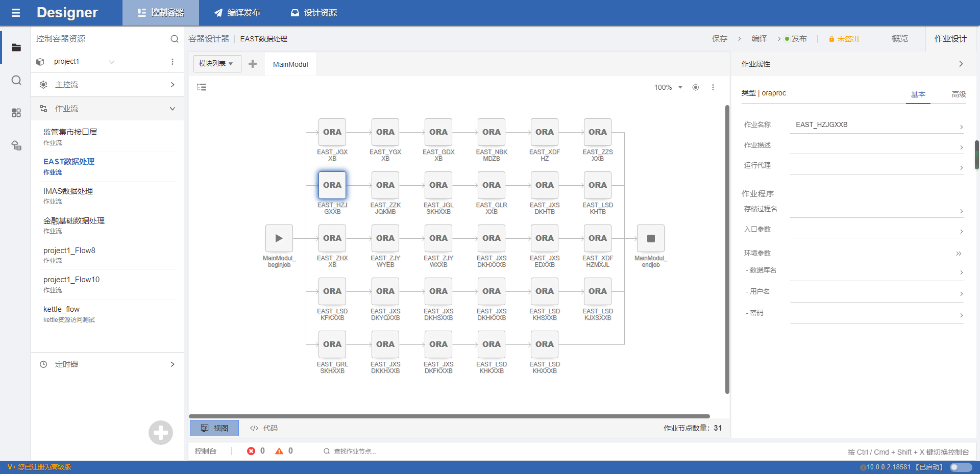The width and height of the screenshot is (980, 474).
Task: Search within control container resources
Action: [x=175, y=39]
